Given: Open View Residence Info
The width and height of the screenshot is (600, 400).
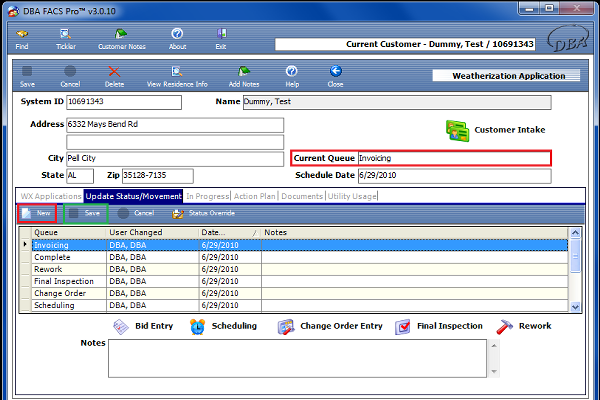Looking at the screenshot, I should pos(177,77).
